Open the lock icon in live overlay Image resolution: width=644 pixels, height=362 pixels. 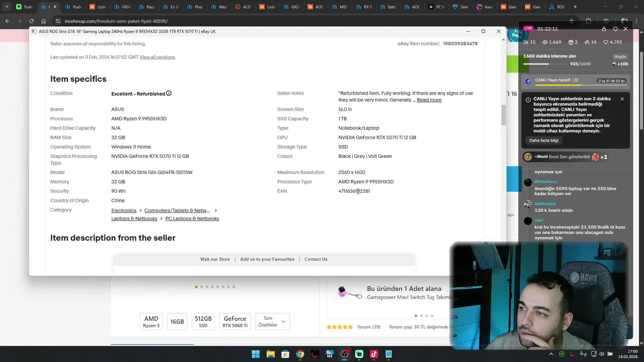[x=604, y=29]
